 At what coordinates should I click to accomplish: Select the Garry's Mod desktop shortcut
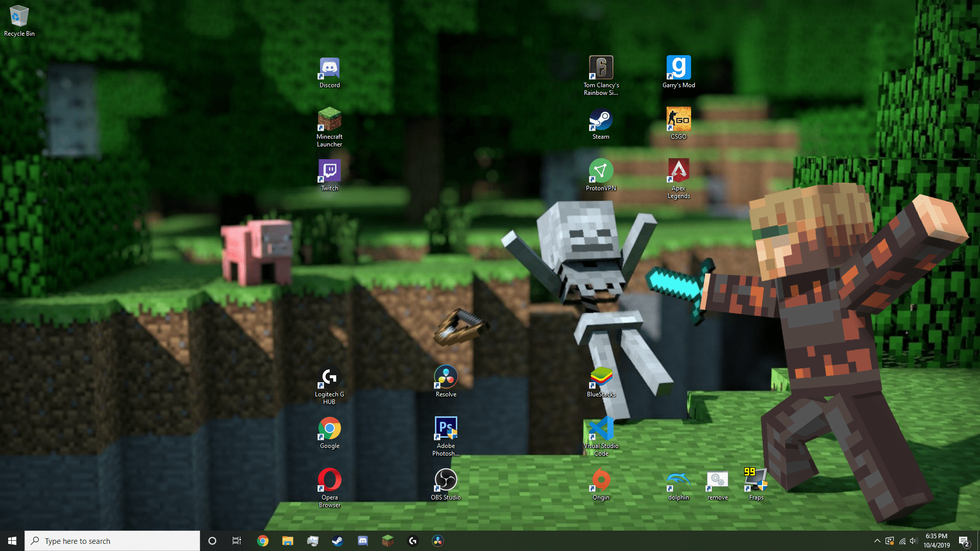point(679,72)
